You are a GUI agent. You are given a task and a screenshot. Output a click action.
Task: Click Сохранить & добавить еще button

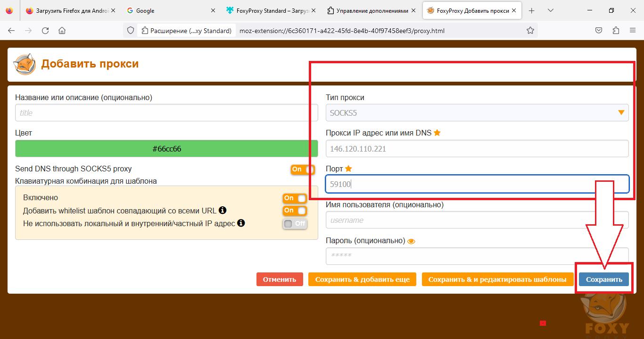[363, 280]
